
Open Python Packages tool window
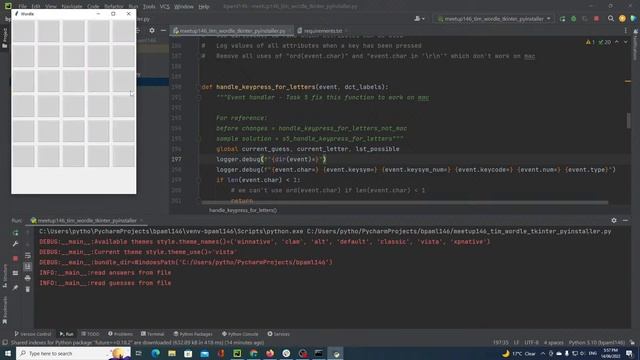[x=193, y=334]
